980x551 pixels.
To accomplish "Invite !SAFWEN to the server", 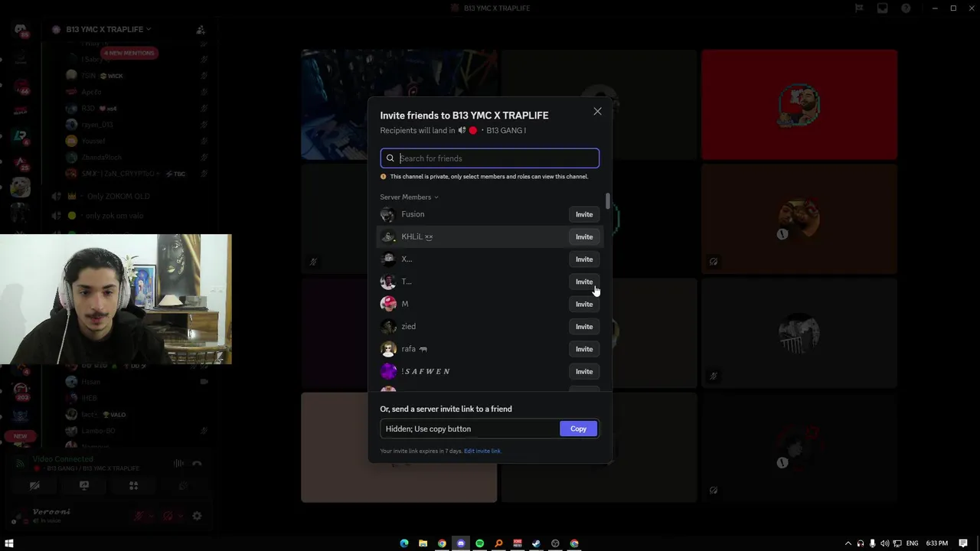I will point(584,371).
